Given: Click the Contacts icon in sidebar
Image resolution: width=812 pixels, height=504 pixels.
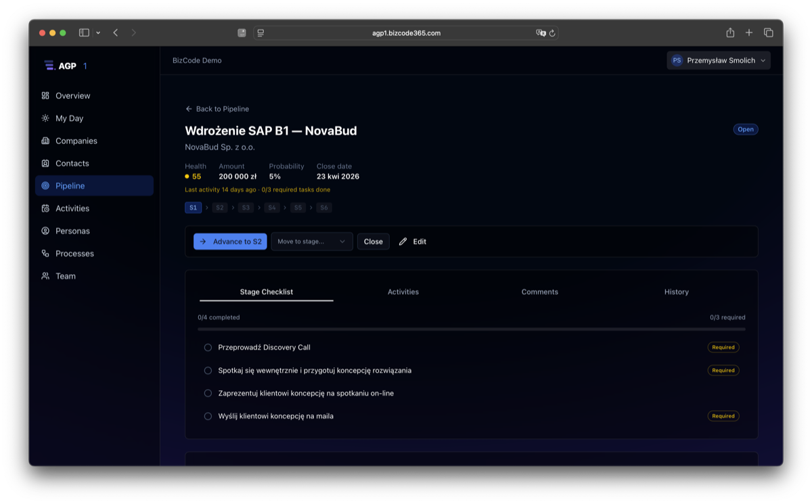Looking at the screenshot, I should point(45,164).
